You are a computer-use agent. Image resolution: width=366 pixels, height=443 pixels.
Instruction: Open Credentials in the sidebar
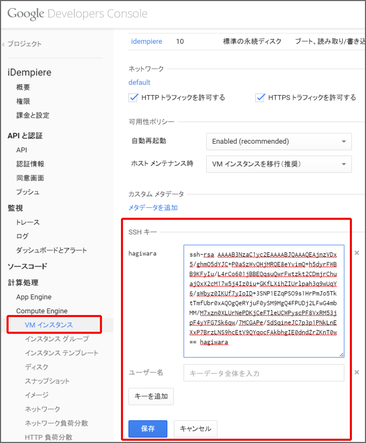click(x=30, y=164)
